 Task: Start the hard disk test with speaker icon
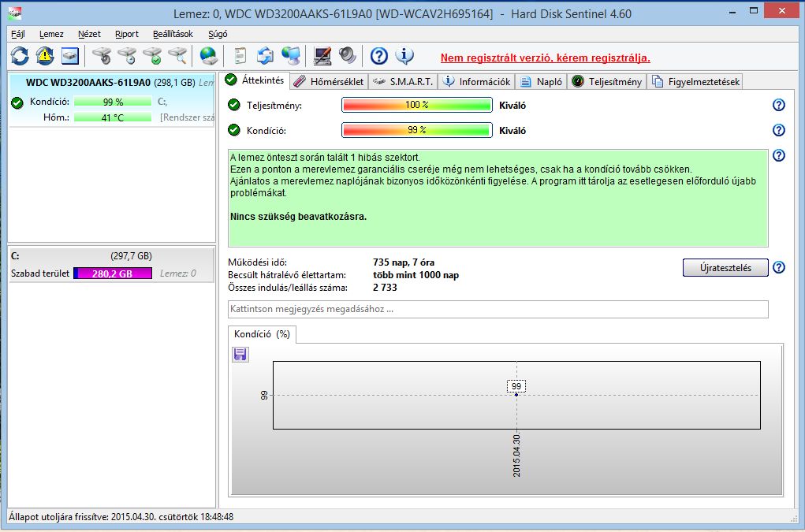102,56
